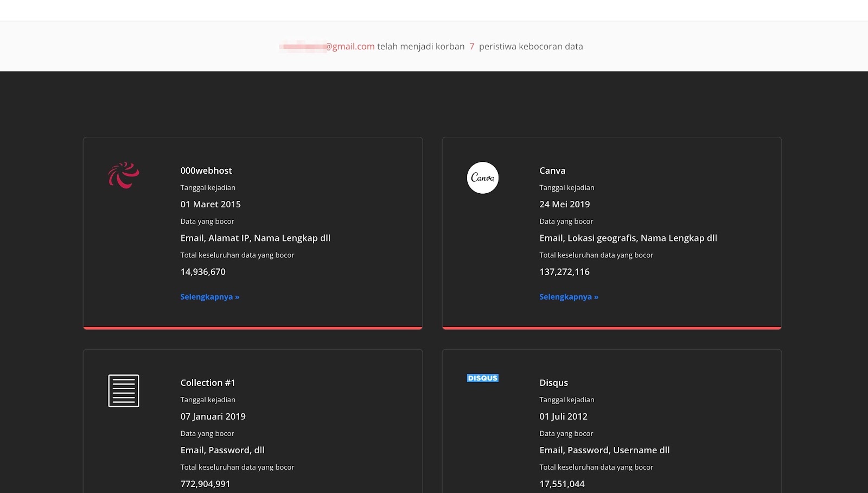Click 'Email, Alamat IP, Nama Lengkap dll'

[256, 238]
